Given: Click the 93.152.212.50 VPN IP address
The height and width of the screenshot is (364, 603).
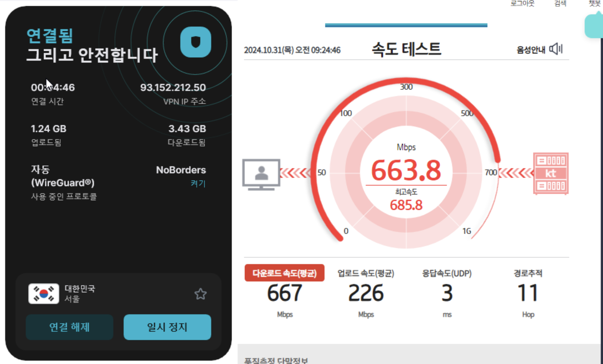Looking at the screenshot, I should pyautogui.click(x=173, y=88).
